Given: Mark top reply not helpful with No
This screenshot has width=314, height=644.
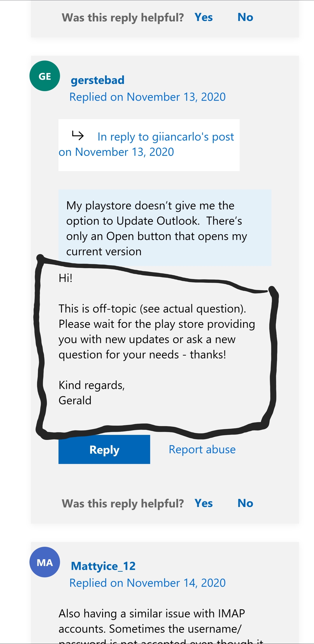Looking at the screenshot, I should (245, 17).
